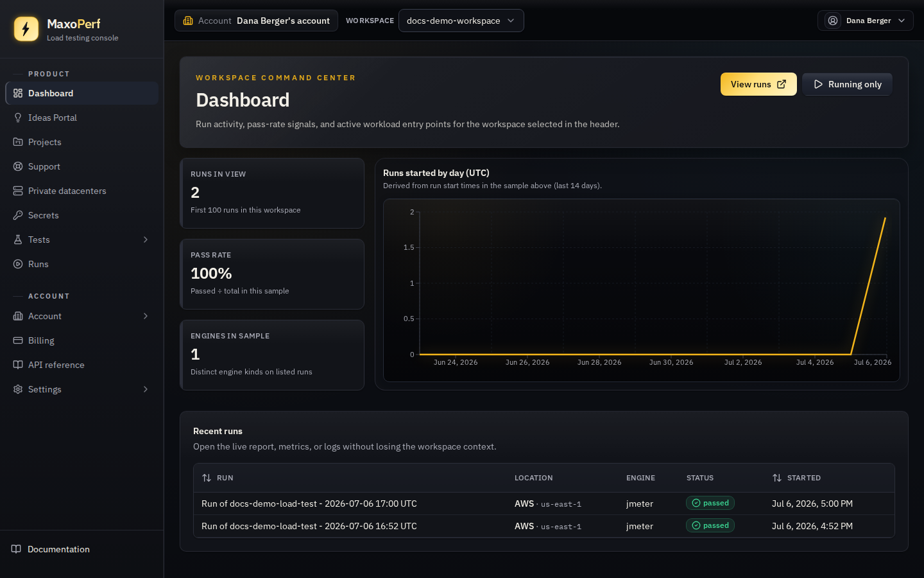Click 'Jul 6, 2026, 5:00 PM' started cell
Image resolution: width=924 pixels, height=578 pixels.
pos(812,504)
